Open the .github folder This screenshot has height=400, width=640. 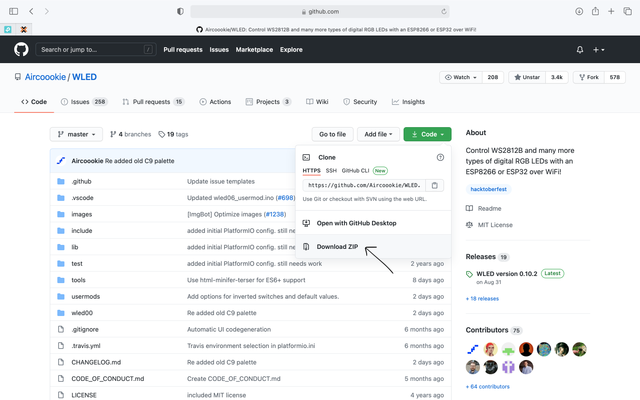[81, 181]
